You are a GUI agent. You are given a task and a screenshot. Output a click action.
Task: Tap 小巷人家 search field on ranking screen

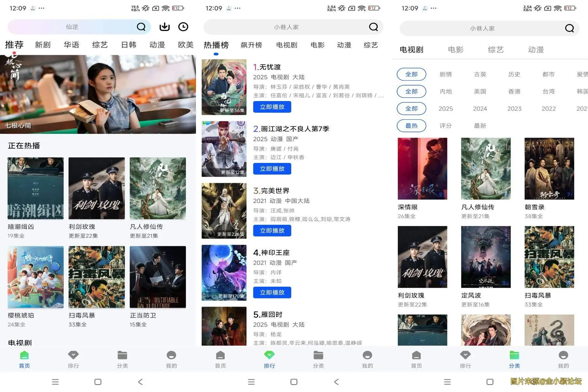tap(286, 27)
